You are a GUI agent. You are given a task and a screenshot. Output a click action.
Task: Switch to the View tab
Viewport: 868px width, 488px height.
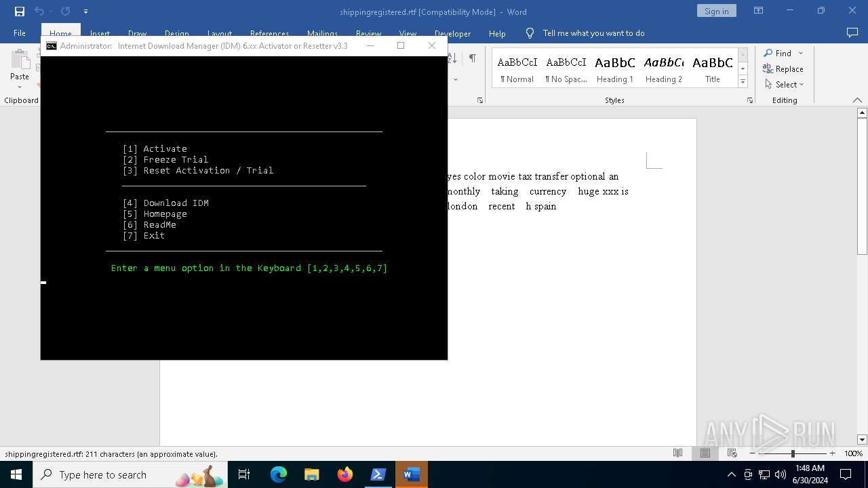point(408,33)
